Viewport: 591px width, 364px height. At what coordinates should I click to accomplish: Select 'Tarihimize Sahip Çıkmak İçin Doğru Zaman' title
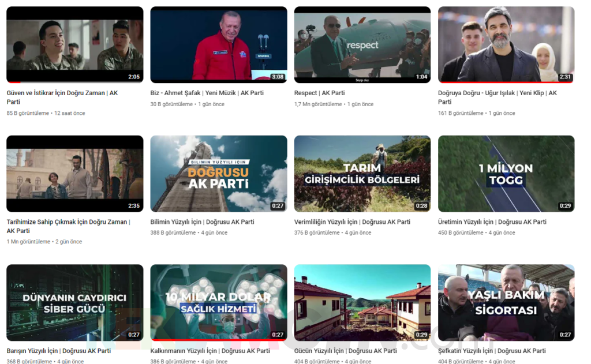point(68,222)
